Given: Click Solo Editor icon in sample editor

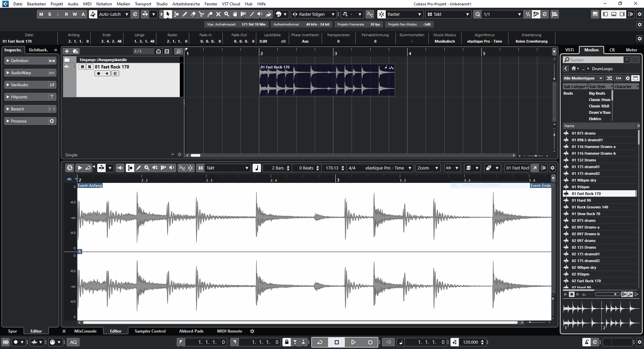Looking at the screenshot, I should coord(70,168).
